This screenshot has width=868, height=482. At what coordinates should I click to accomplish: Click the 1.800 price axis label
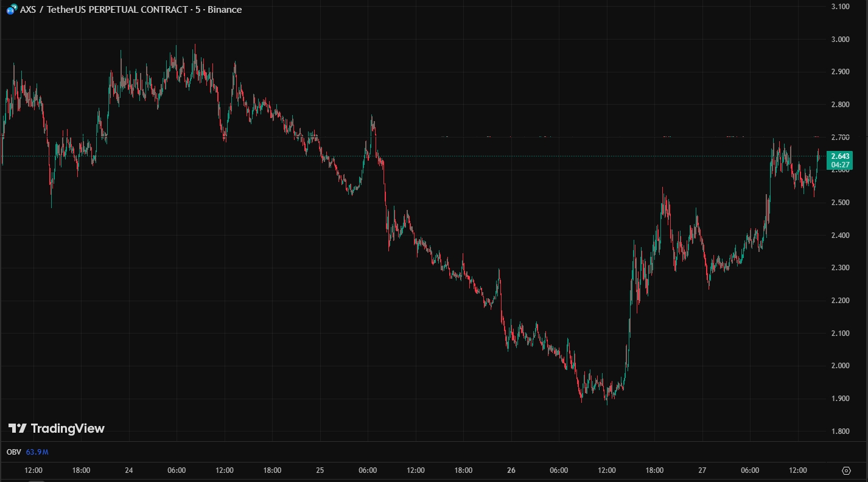click(x=839, y=431)
